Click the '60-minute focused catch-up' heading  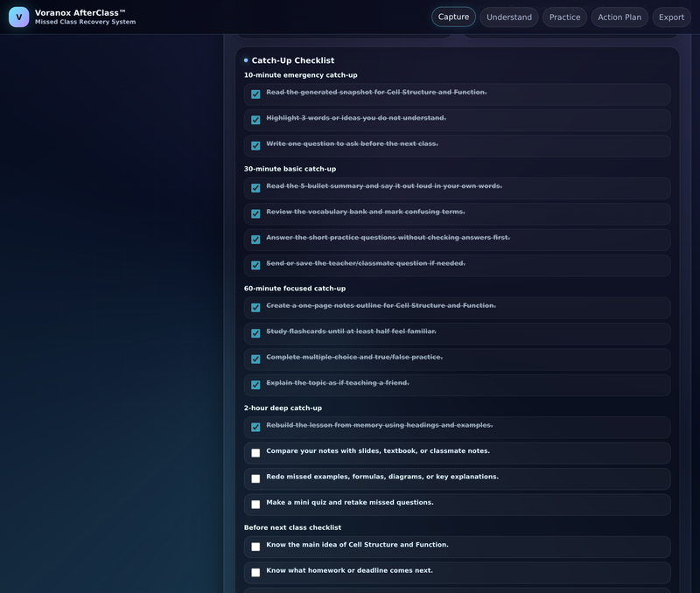[295, 289]
